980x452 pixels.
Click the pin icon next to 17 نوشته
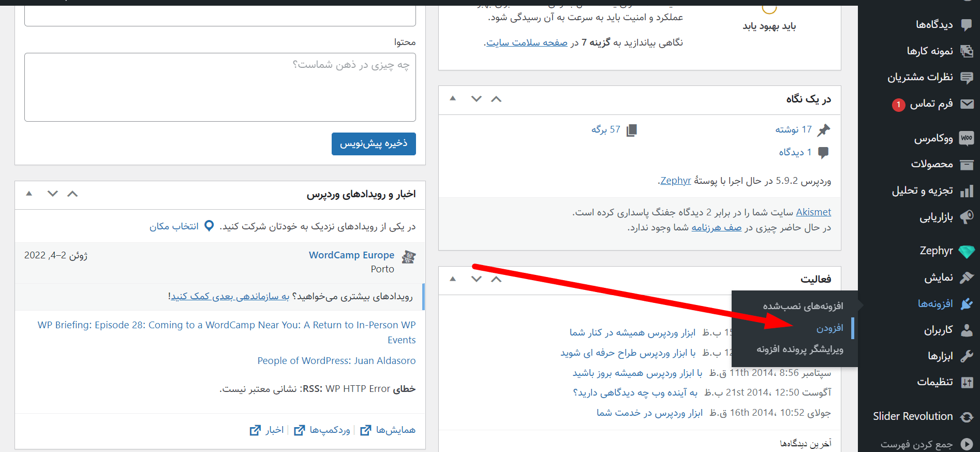[823, 130]
